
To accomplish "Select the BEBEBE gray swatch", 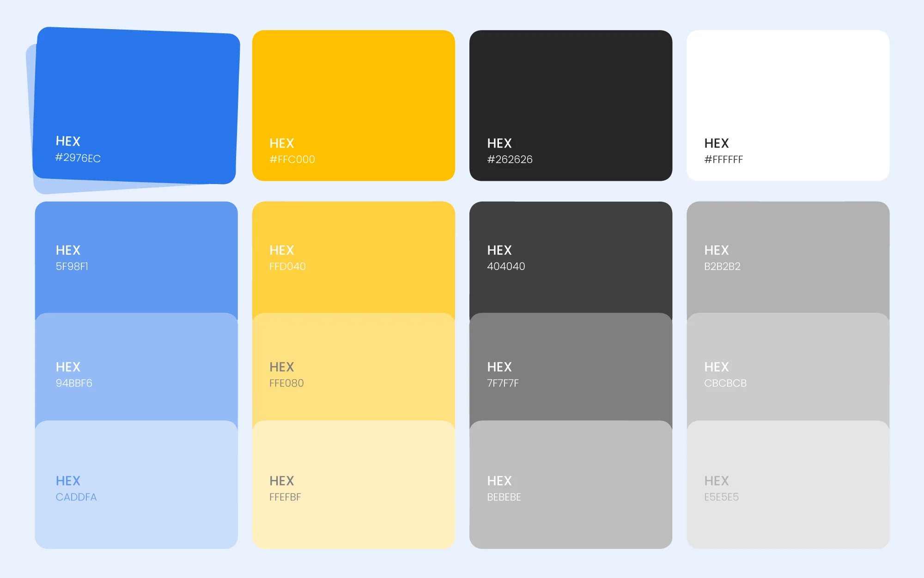I will click(x=571, y=485).
